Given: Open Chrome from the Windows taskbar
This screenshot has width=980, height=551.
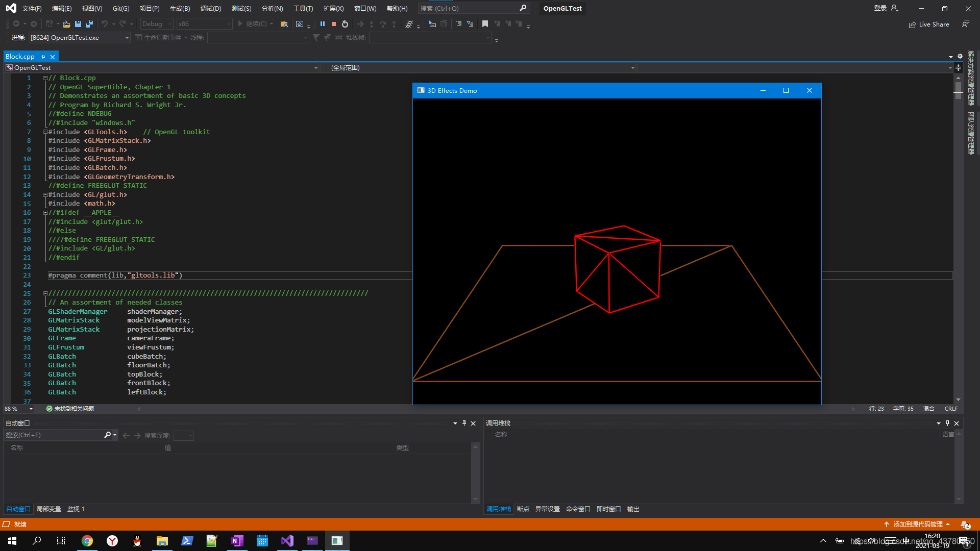Looking at the screenshot, I should pos(87,541).
